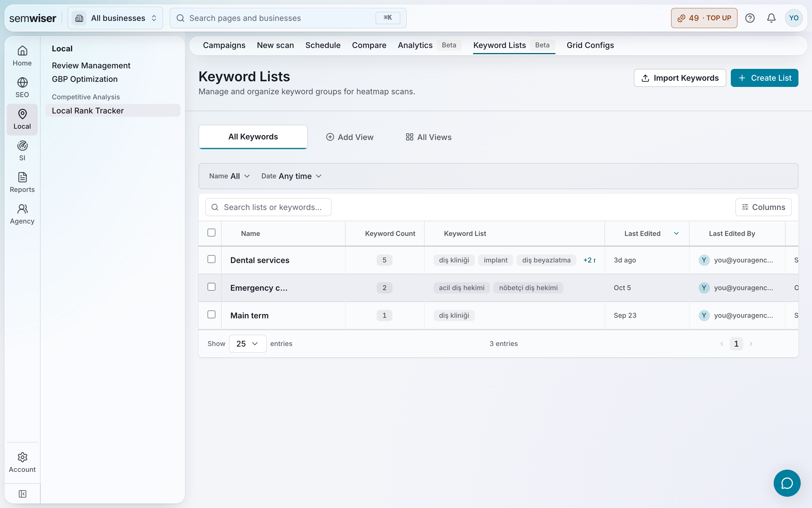Open notifications bell icon
This screenshot has height=508, width=812.
pos(771,18)
